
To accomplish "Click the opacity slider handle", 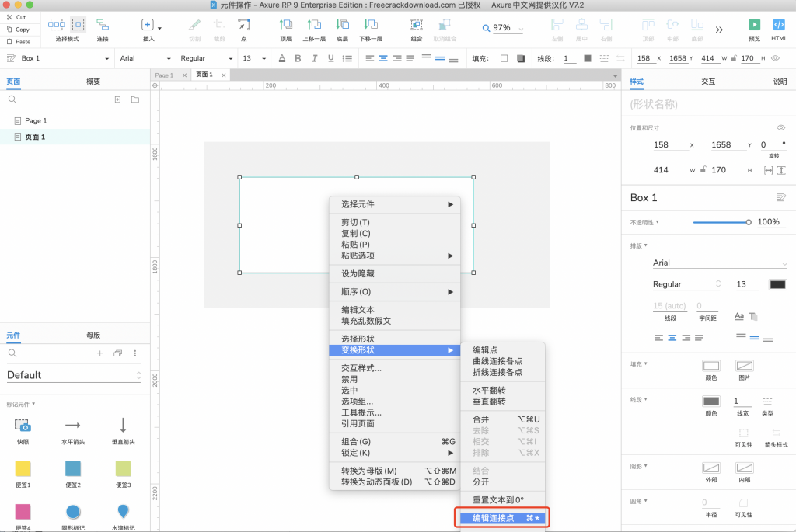I will tap(749, 222).
